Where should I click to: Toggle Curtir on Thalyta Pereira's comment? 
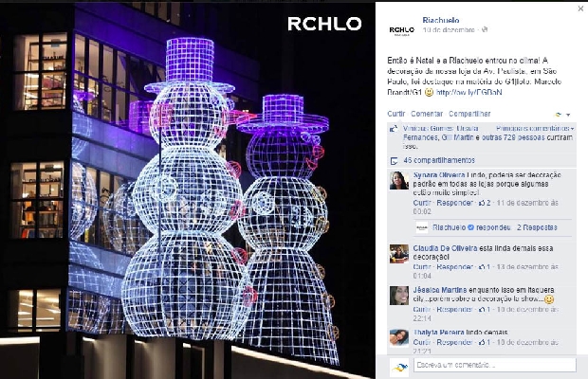(x=422, y=342)
